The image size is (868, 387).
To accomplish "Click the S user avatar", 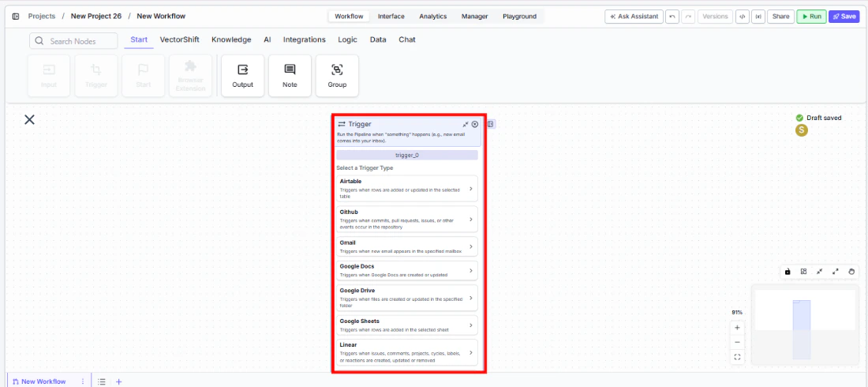I will click(801, 130).
